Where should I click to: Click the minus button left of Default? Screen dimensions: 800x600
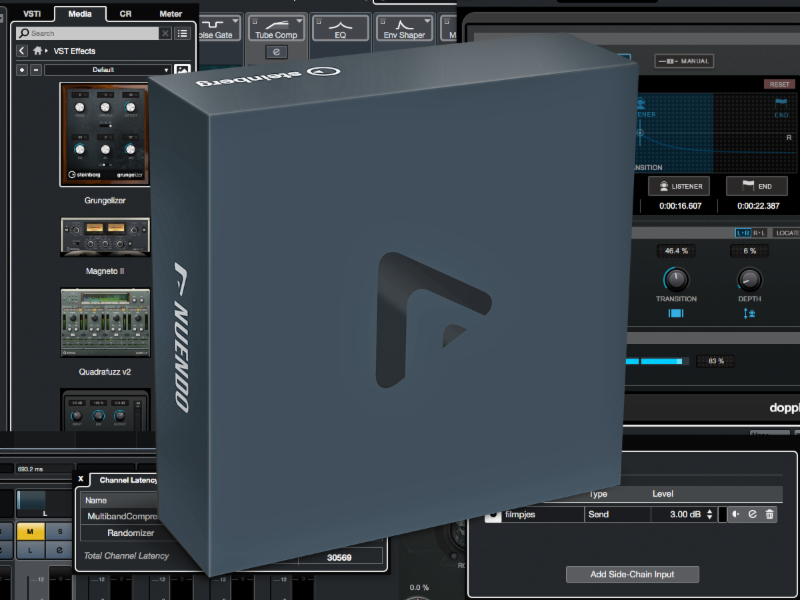[x=36, y=70]
